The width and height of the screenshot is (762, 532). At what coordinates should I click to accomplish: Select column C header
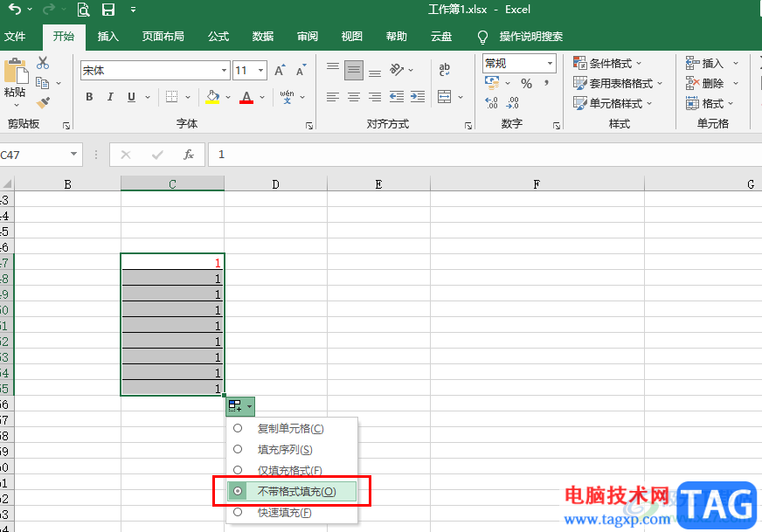click(x=172, y=183)
